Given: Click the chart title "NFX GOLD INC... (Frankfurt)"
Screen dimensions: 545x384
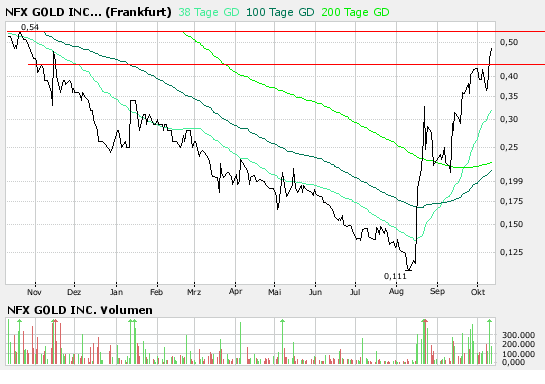Looking at the screenshot, I should tap(88, 13).
